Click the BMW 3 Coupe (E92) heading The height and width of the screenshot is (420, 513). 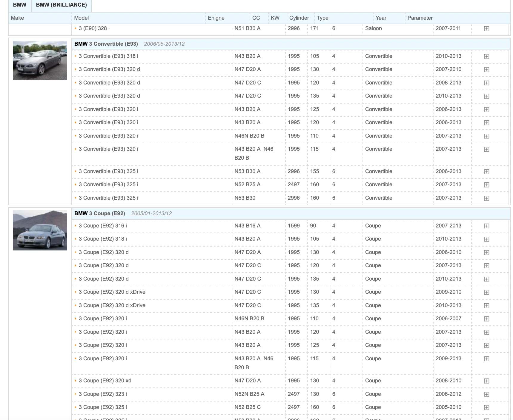point(100,213)
